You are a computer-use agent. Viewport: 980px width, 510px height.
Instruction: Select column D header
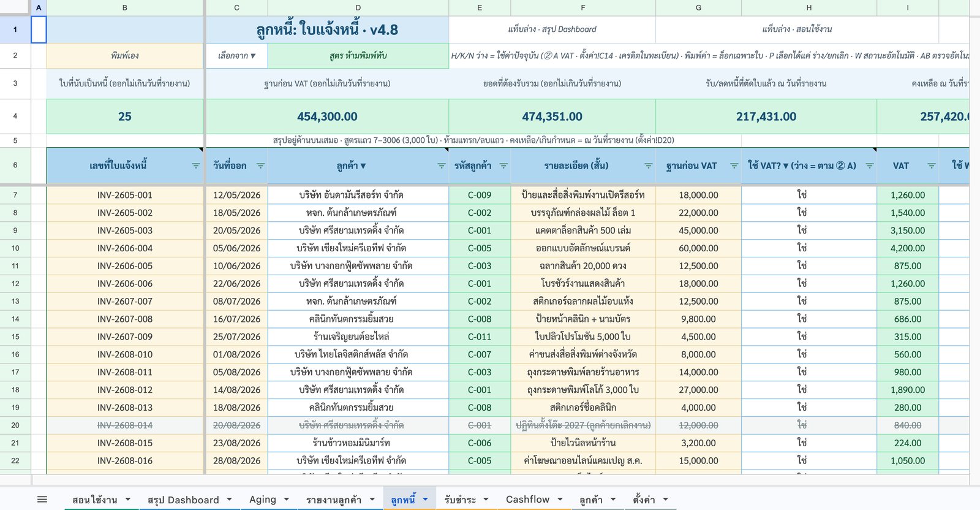coord(358,7)
